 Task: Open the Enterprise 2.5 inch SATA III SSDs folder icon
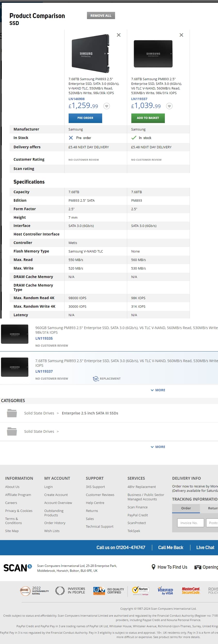pos(12,413)
